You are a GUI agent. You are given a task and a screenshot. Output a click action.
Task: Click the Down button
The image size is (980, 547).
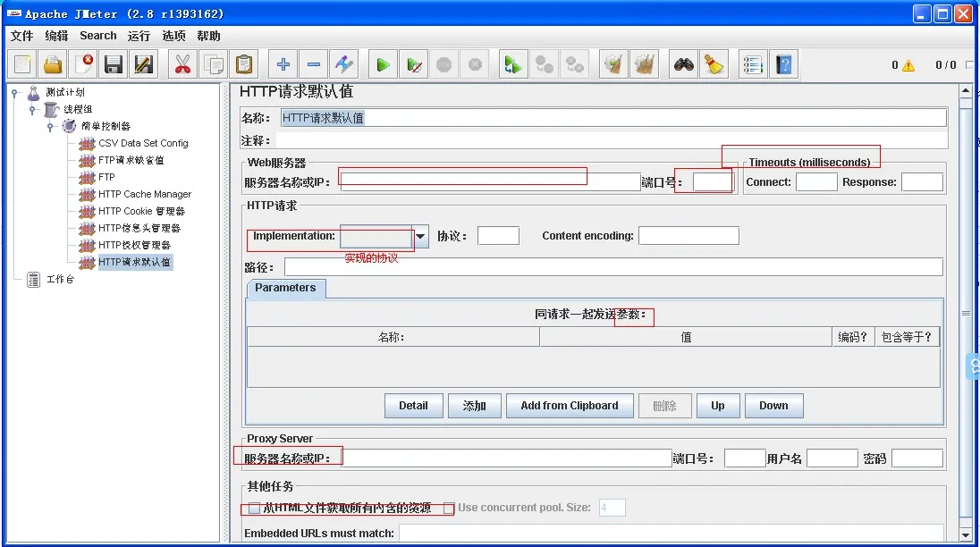point(773,406)
